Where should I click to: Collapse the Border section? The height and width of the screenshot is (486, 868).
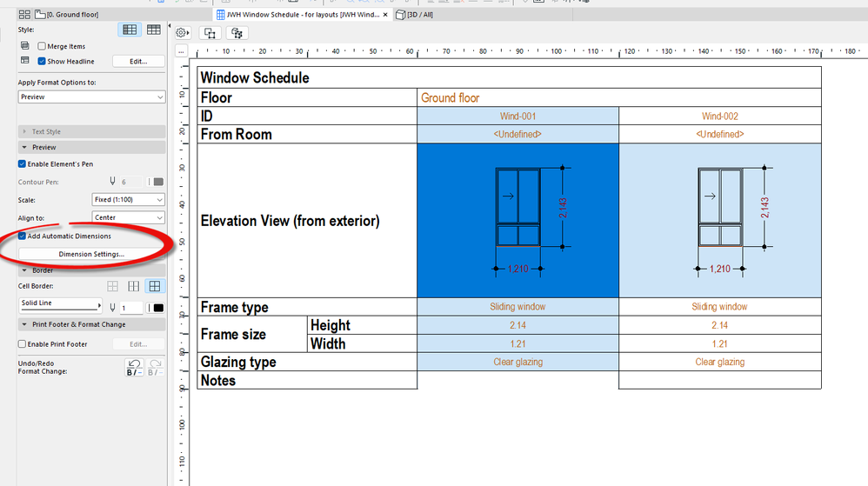coord(91,270)
